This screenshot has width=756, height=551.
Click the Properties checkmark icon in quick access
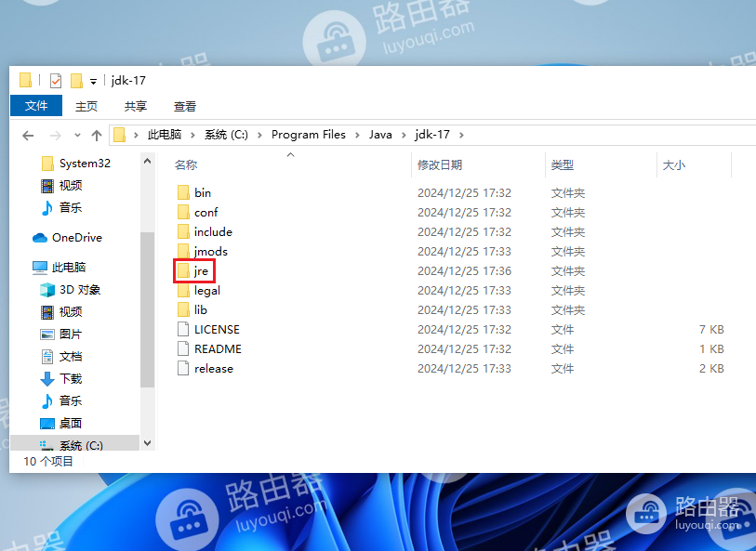pos(56,81)
